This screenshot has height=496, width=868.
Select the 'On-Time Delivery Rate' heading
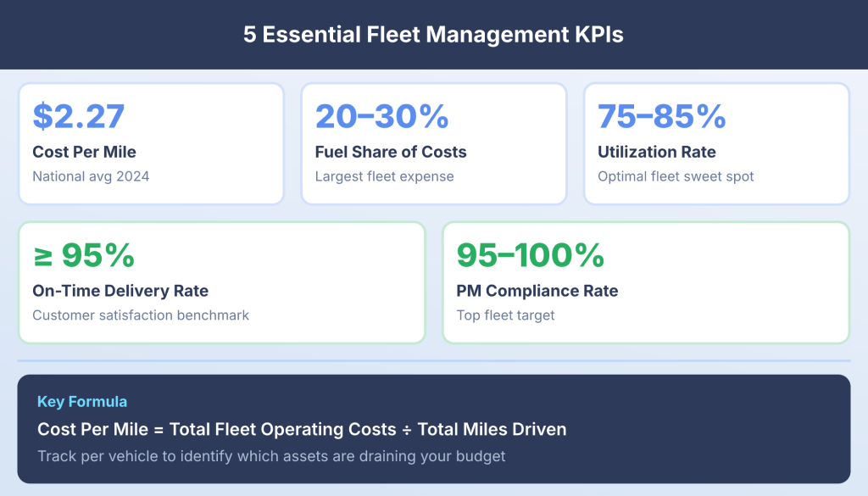click(120, 291)
